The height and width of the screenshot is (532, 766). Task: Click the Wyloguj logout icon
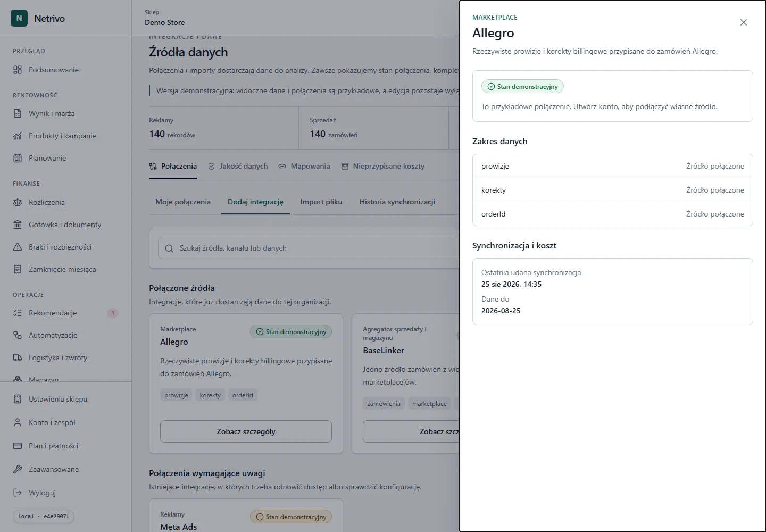click(x=18, y=493)
